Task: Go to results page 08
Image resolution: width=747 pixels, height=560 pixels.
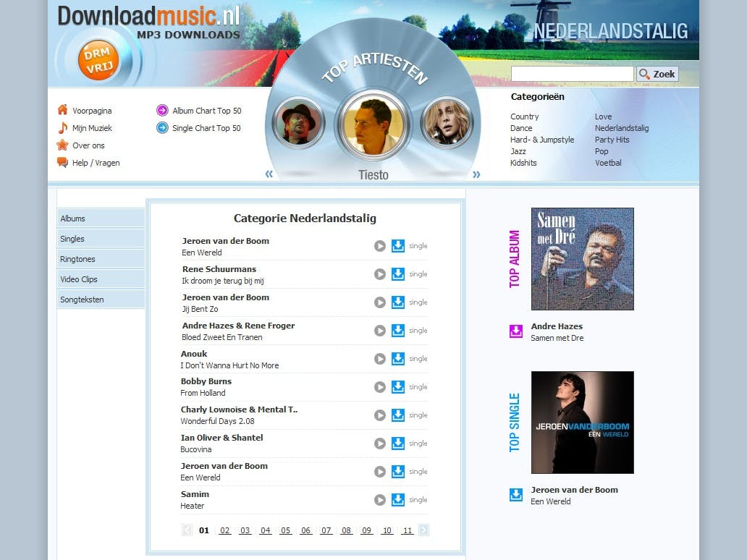Action: [x=346, y=530]
